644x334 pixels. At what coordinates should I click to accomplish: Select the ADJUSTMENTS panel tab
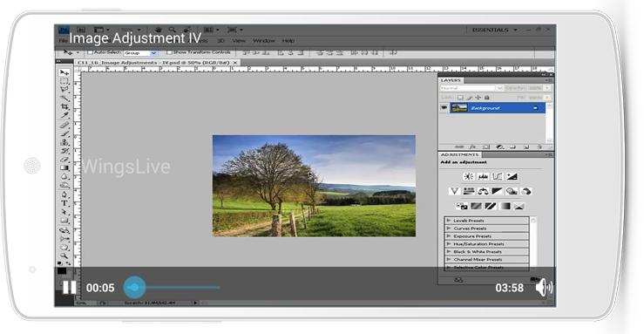[x=459, y=155]
